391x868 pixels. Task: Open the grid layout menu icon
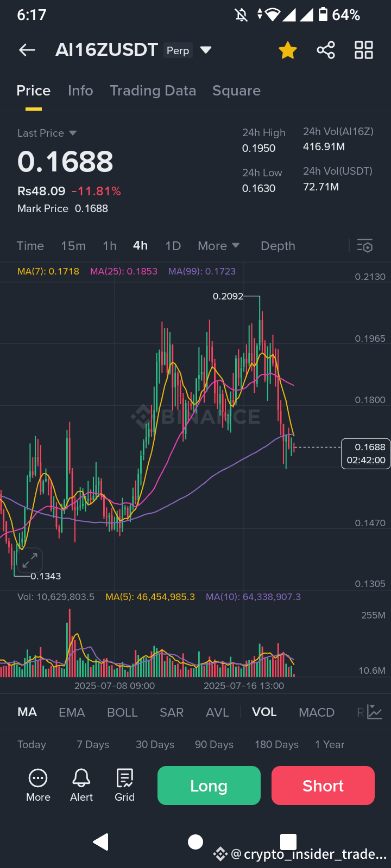click(364, 50)
